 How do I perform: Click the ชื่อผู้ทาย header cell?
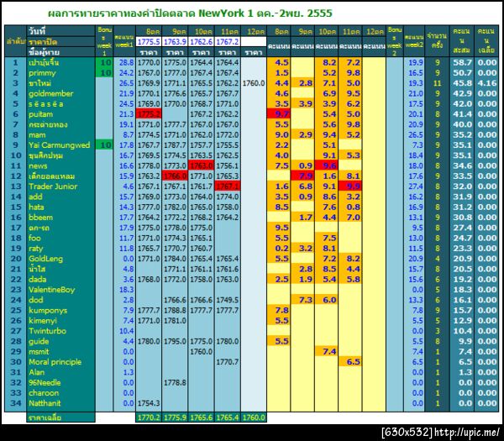point(60,52)
